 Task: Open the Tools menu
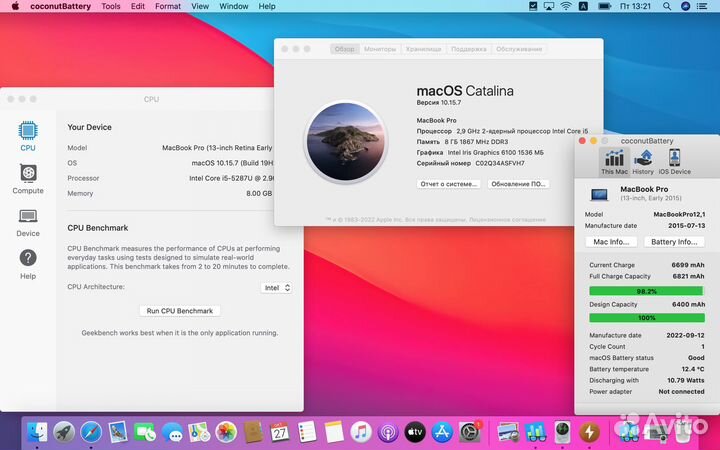tap(111, 6)
